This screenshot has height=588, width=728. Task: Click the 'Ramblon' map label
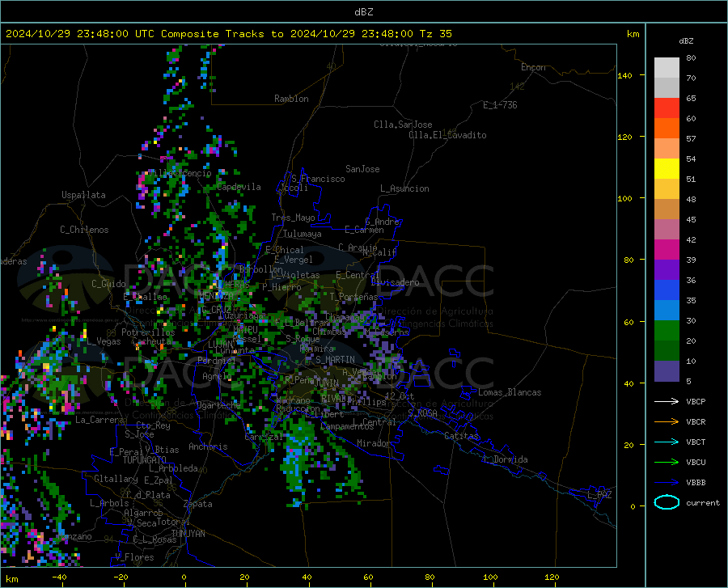pos(291,99)
